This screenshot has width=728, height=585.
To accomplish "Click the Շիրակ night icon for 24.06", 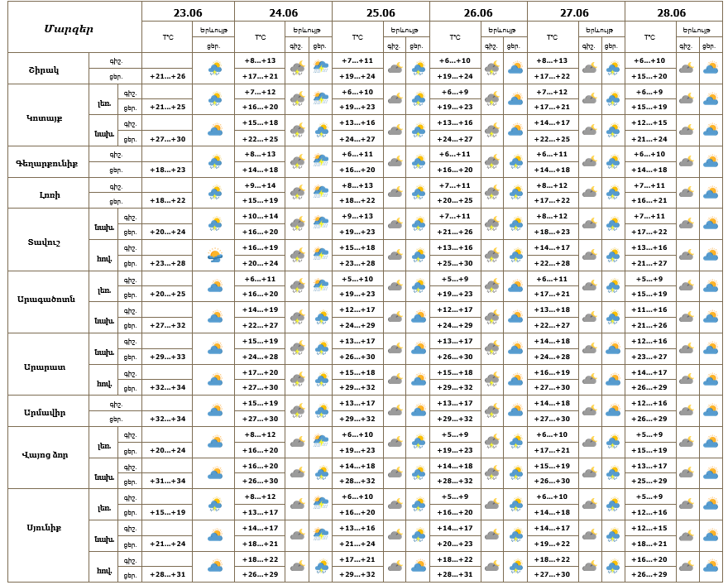I will 297,69.
